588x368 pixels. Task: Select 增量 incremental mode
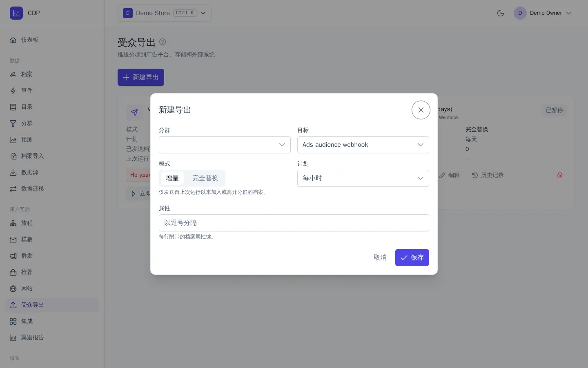point(172,178)
